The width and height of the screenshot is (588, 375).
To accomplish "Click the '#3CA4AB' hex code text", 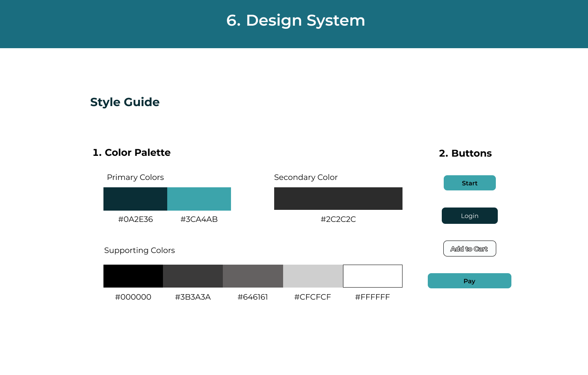I will pos(199,219).
